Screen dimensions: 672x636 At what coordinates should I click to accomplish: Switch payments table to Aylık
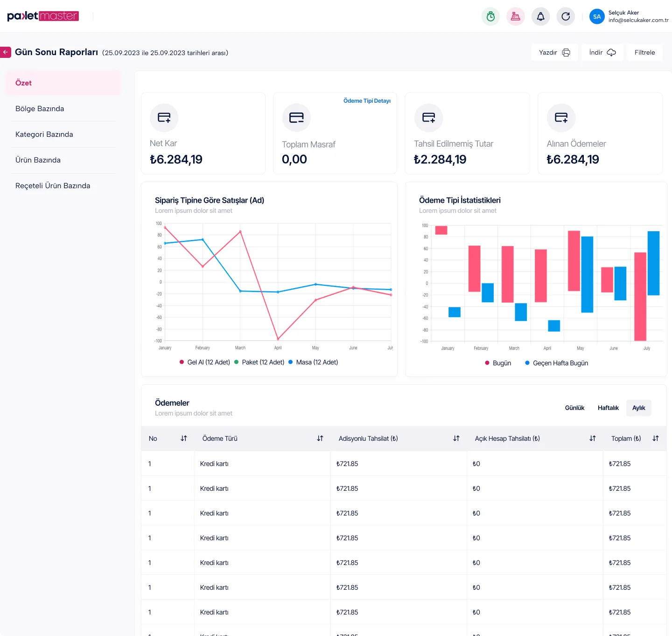(x=639, y=408)
